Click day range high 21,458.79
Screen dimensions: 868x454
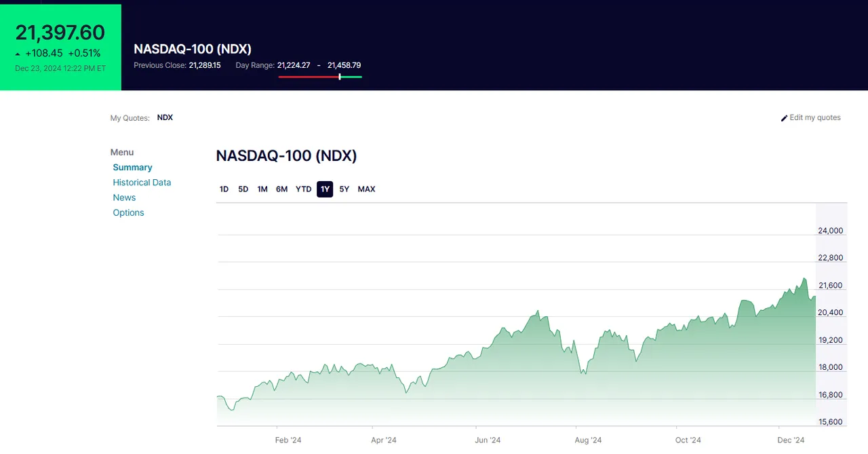point(344,66)
